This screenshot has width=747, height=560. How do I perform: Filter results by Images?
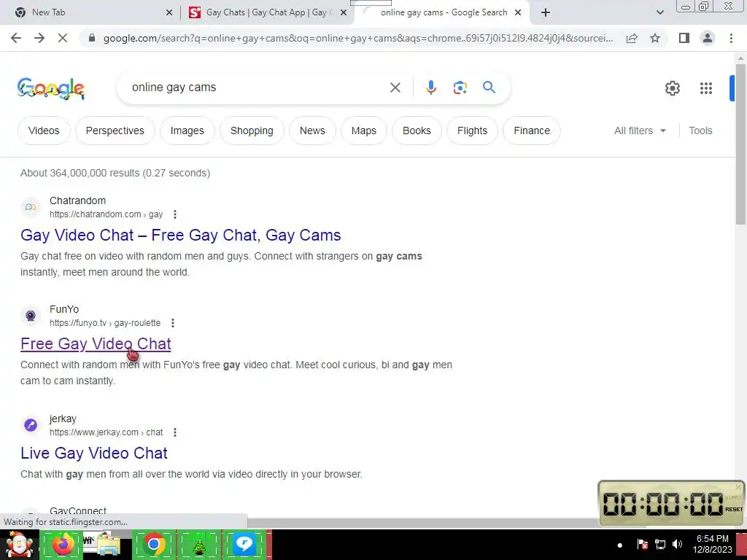[x=187, y=131]
